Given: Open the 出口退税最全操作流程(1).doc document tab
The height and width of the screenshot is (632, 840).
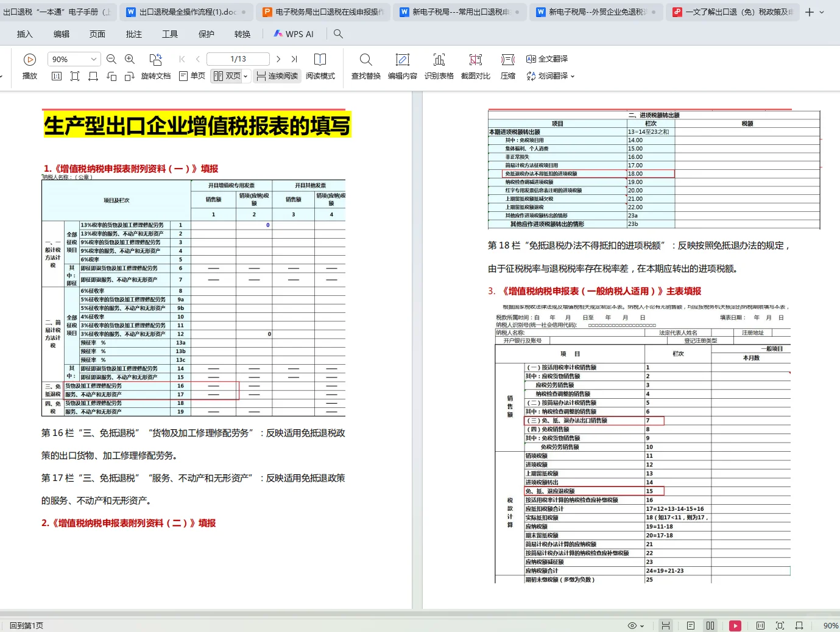Looking at the screenshot, I should (x=183, y=12).
